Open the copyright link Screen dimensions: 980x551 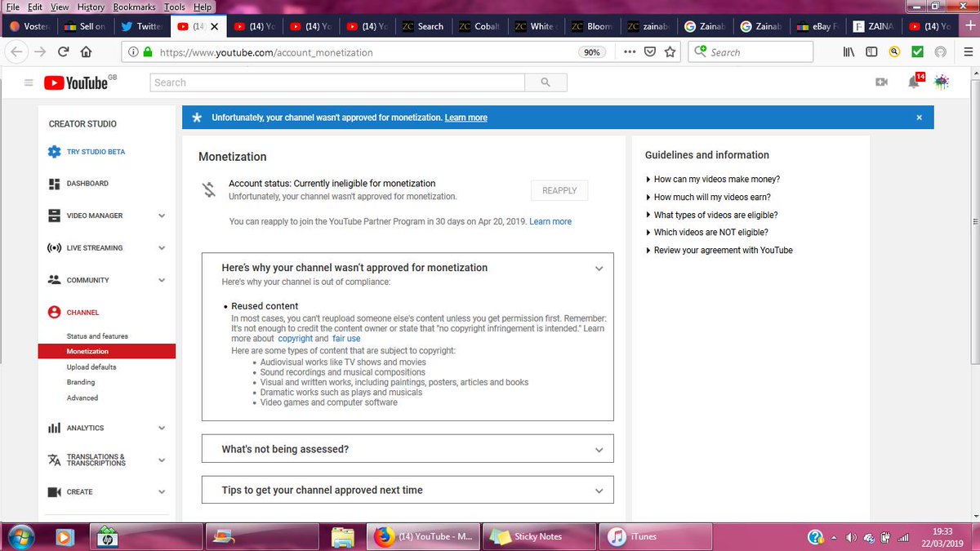point(295,338)
